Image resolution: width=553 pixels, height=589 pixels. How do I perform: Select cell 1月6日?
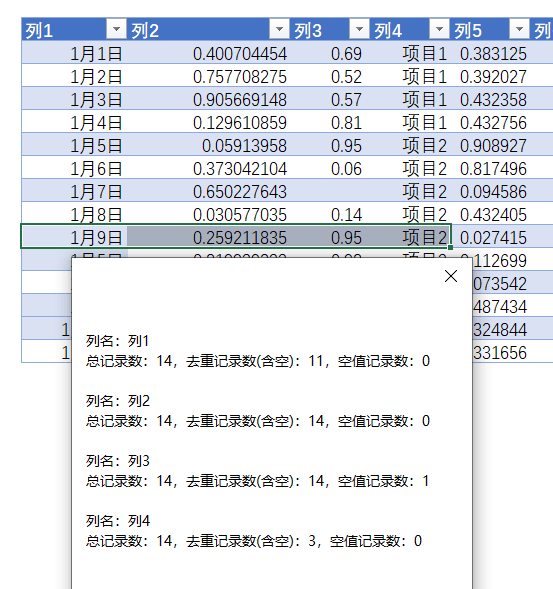pos(74,168)
